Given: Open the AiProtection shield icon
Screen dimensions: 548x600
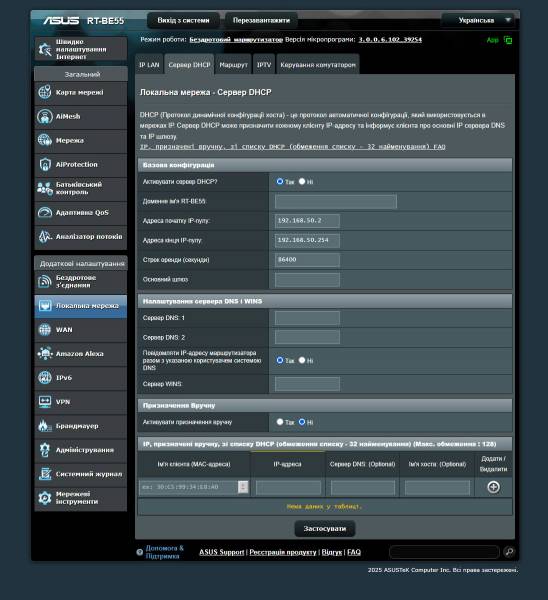Looking at the screenshot, I should point(45,165).
